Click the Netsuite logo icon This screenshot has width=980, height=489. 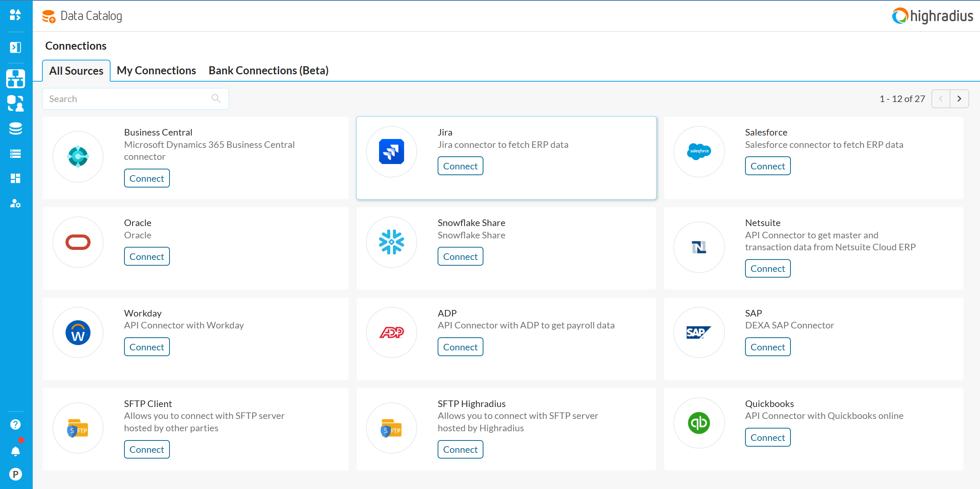point(699,247)
